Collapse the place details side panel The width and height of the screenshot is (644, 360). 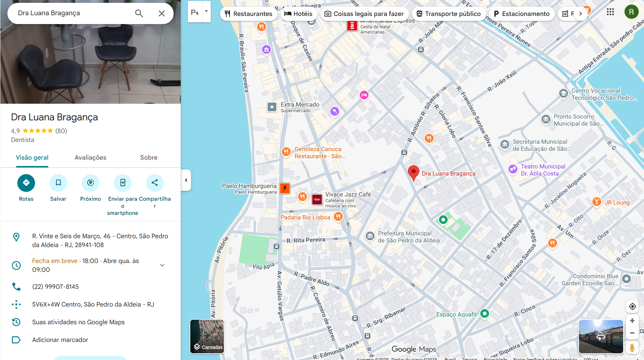[186, 180]
